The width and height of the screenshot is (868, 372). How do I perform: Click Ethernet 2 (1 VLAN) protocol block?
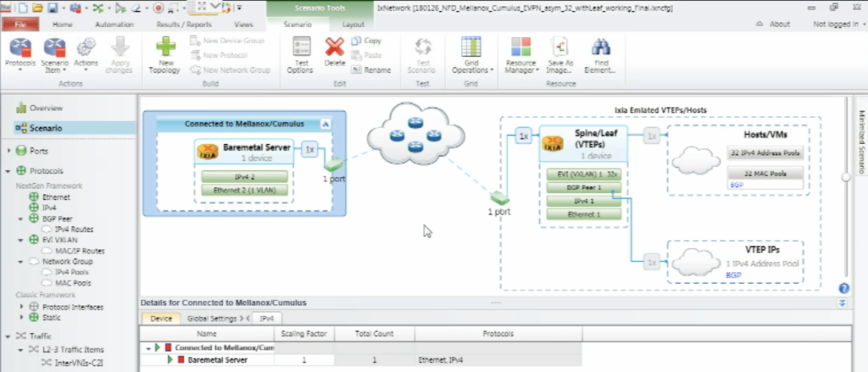point(245,191)
